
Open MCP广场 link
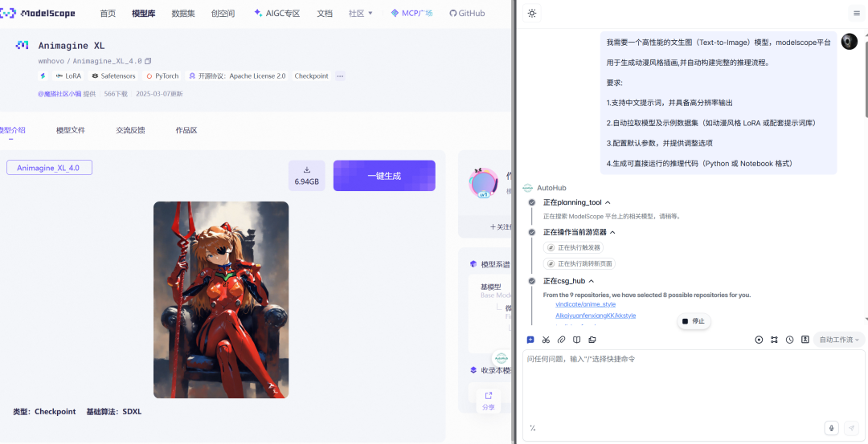tap(411, 14)
